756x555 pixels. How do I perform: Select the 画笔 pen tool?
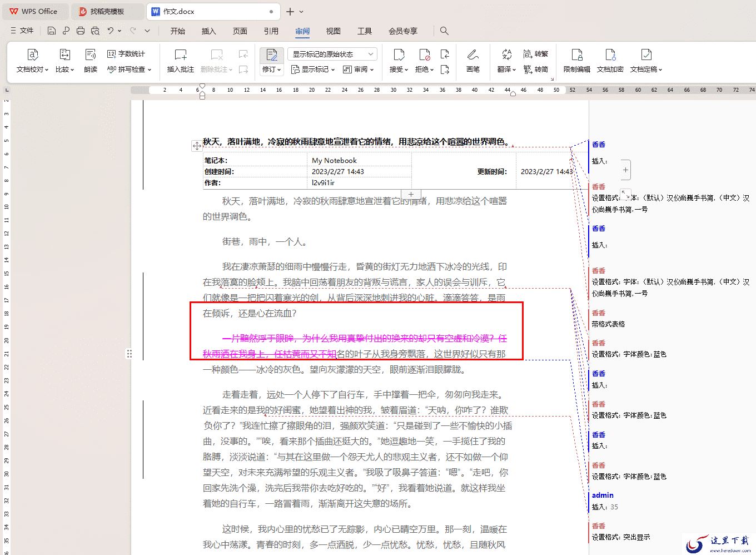tap(473, 60)
